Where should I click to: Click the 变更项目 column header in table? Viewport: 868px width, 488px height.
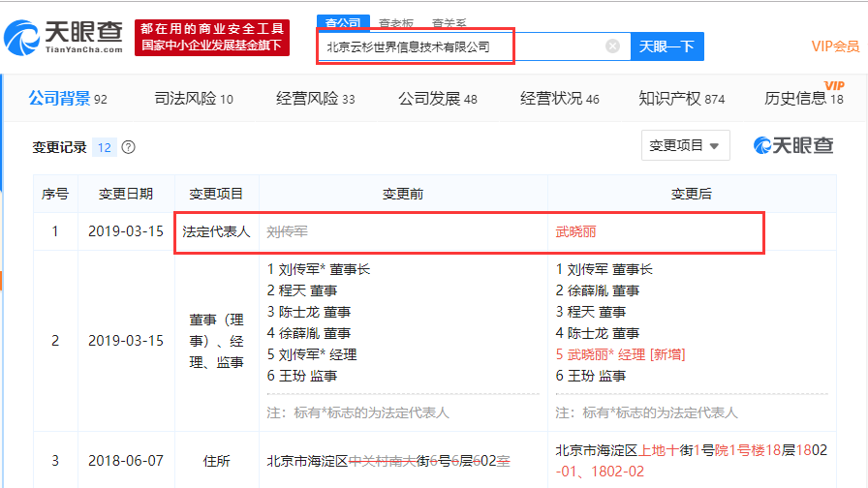point(216,194)
